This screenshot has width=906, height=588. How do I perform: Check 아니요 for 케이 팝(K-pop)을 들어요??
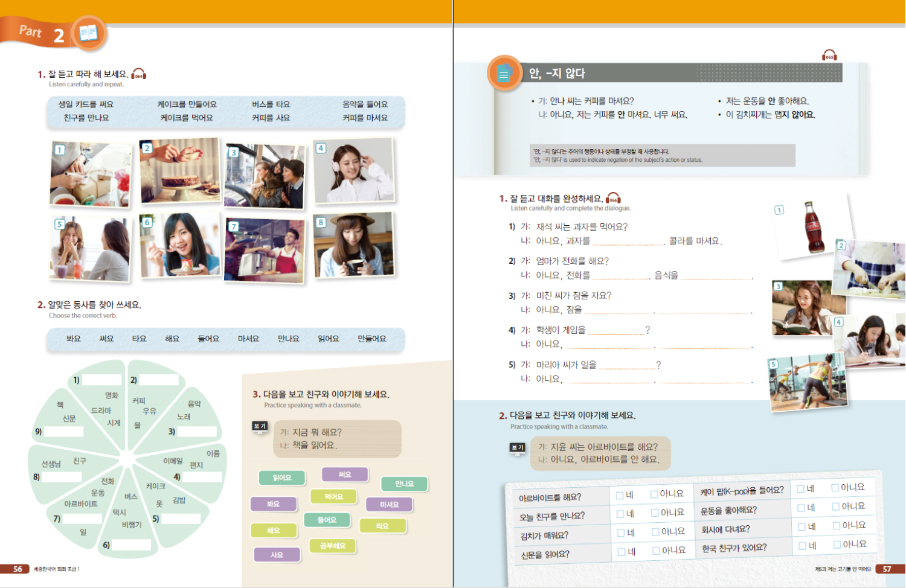click(x=835, y=488)
